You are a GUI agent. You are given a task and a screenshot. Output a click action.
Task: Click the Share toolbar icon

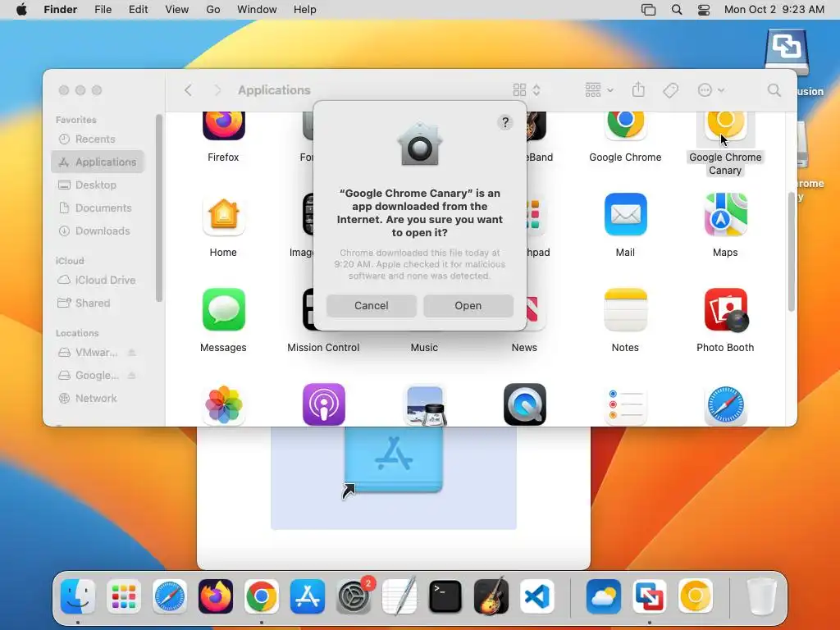coord(638,89)
